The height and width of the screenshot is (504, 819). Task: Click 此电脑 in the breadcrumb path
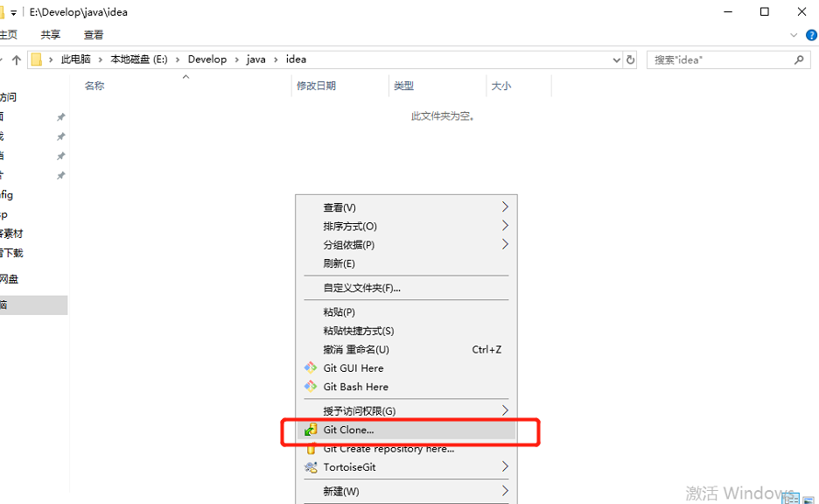(76, 59)
